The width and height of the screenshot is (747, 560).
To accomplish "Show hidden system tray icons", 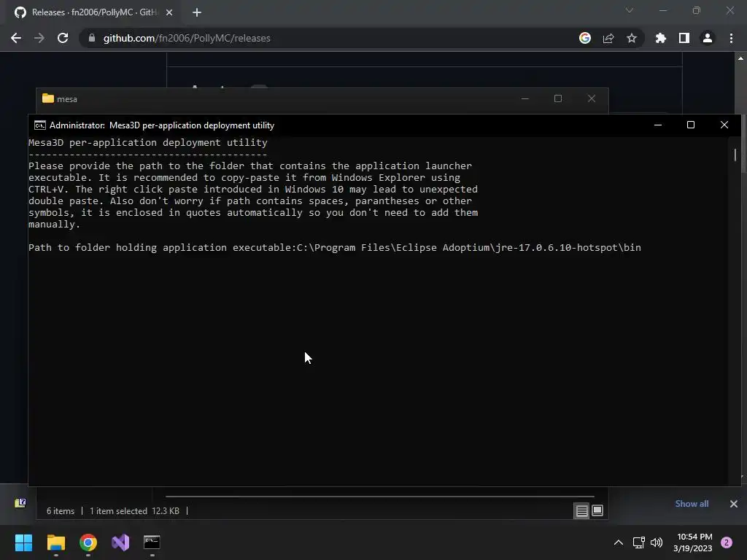I will (619, 542).
